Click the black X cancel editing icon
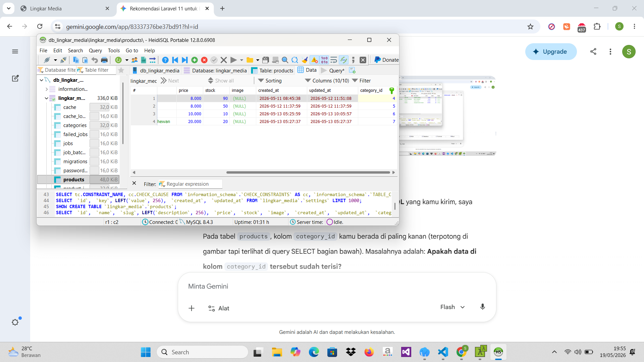Viewport: 644px width, 362px height. tap(224, 60)
